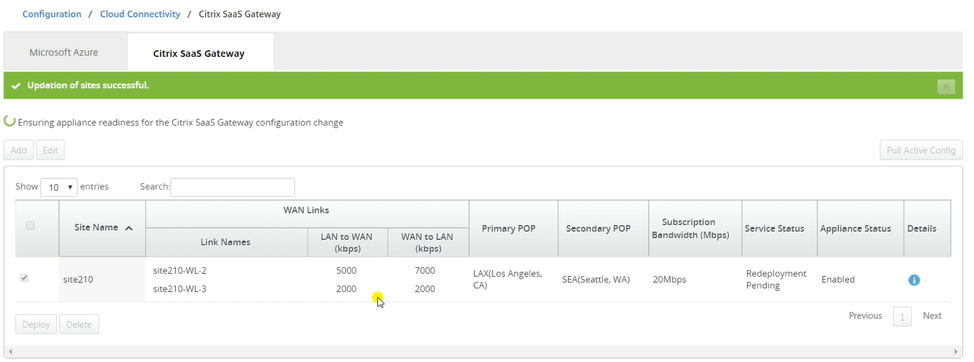Viewport: 974px width, 362px height.
Task: Click the WAN Links group header
Action: 307,214
